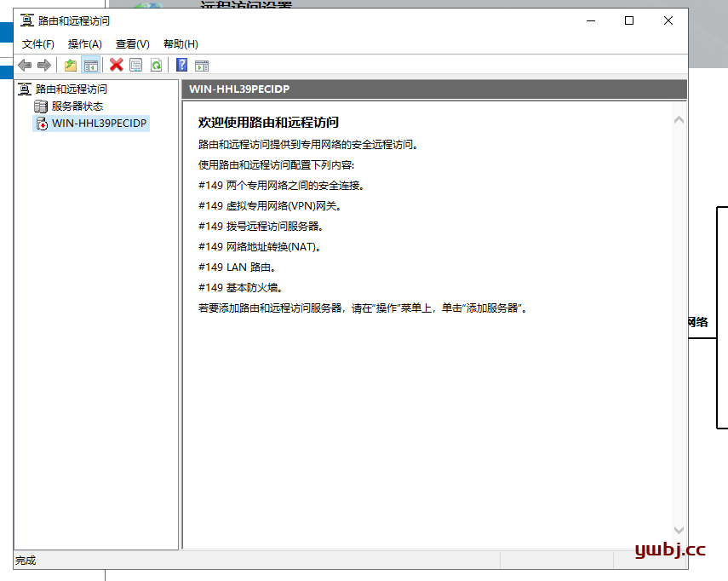Select 服务器状态 tree item
The width and height of the screenshot is (728, 581).
(x=77, y=106)
